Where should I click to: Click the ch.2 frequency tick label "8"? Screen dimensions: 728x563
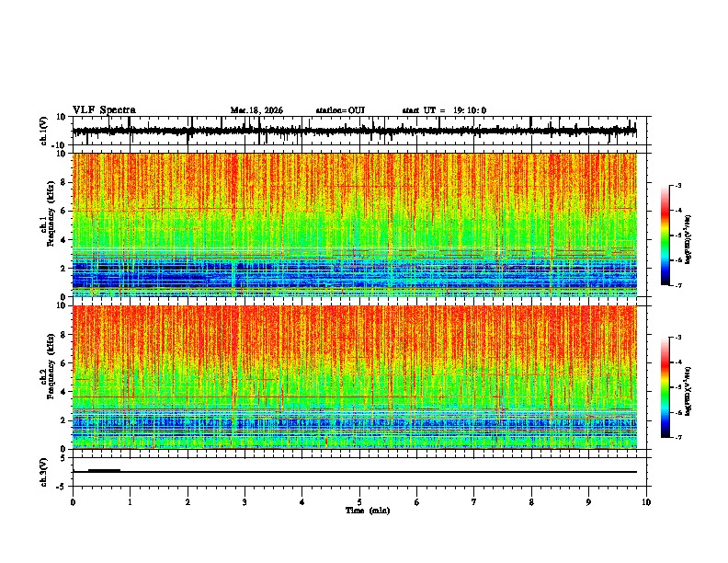point(64,335)
